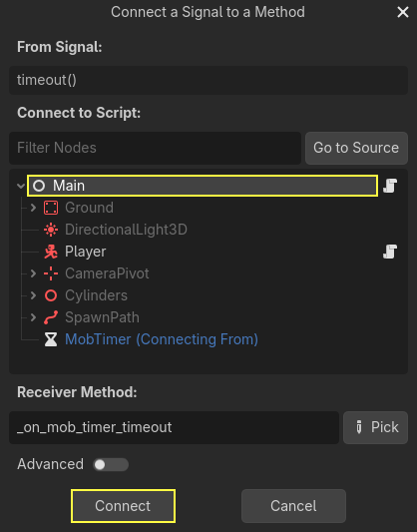Open the script icon beside Main node

[390, 186]
